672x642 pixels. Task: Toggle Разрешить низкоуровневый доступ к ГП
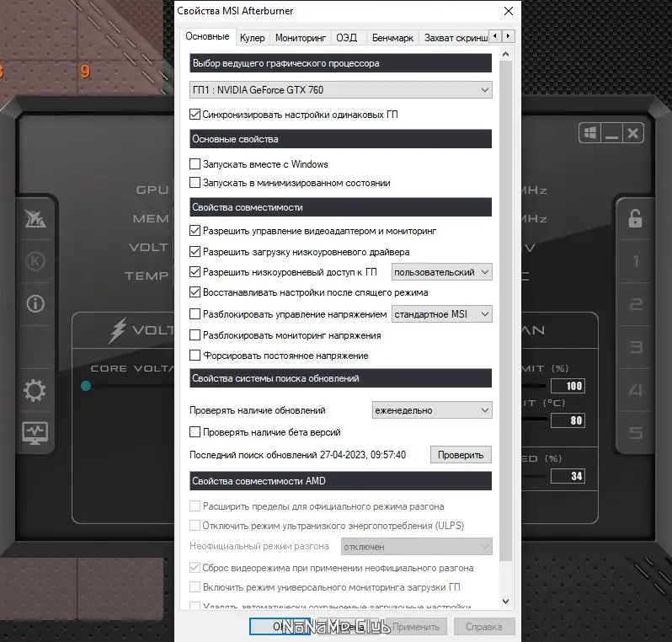click(x=195, y=272)
